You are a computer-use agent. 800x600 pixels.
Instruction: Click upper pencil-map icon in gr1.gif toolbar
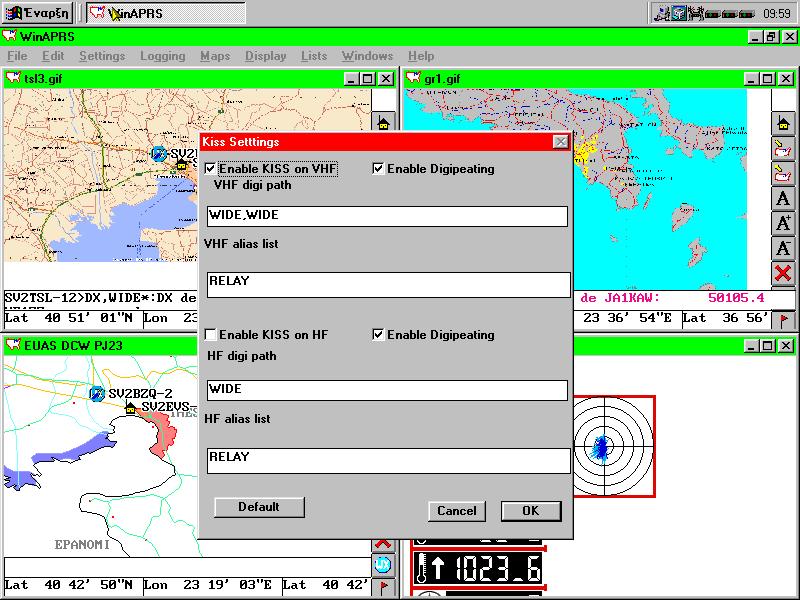783,148
